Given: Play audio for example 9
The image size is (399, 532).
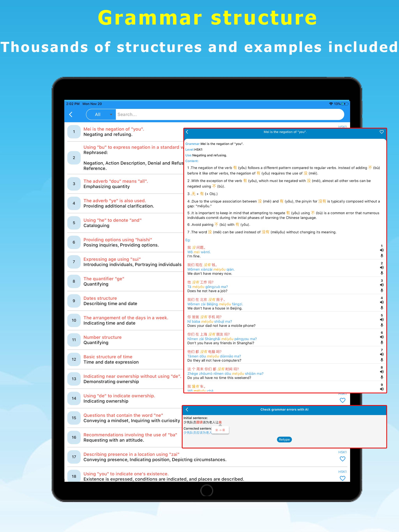Looking at the screenshot, I should [382, 389].
